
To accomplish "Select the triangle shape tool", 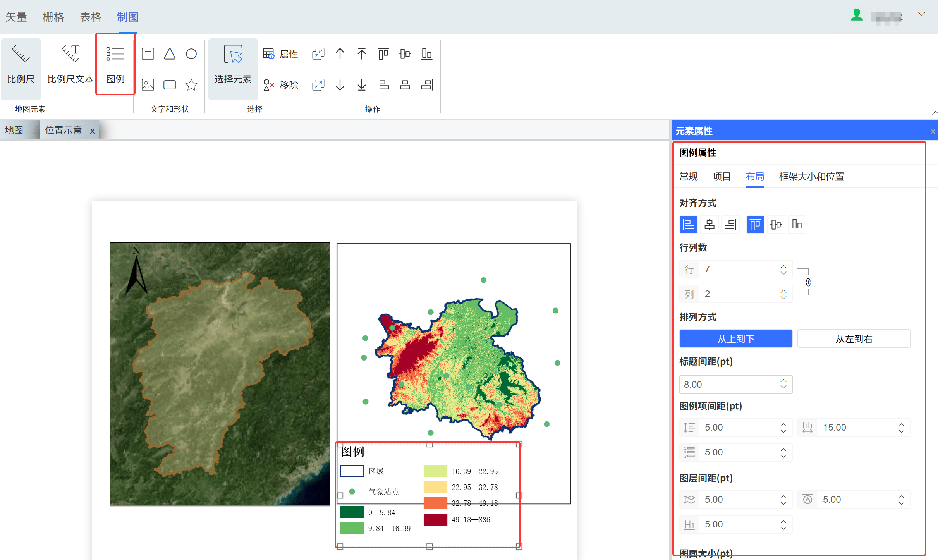I will pyautogui.click(x=169, y=54).
